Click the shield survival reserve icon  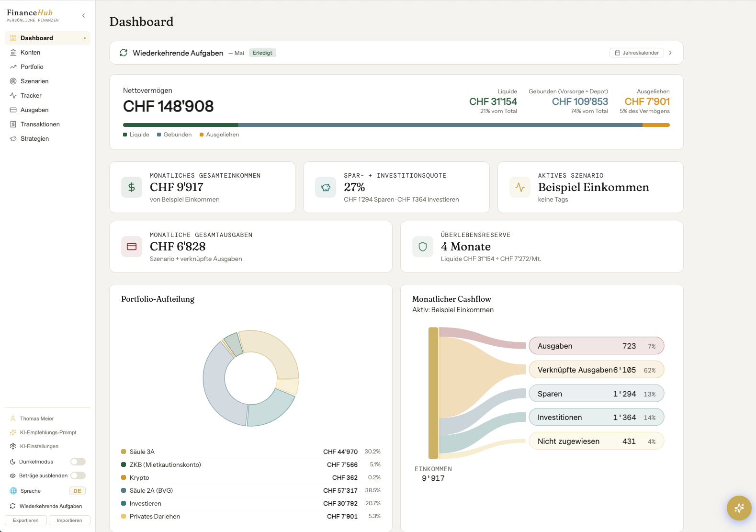(423, 247)
